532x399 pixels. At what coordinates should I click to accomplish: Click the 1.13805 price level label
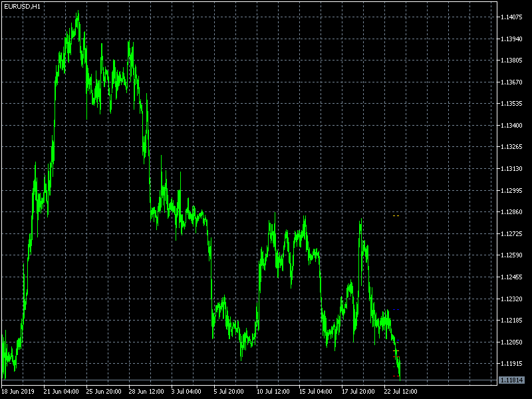pos(511,61)
